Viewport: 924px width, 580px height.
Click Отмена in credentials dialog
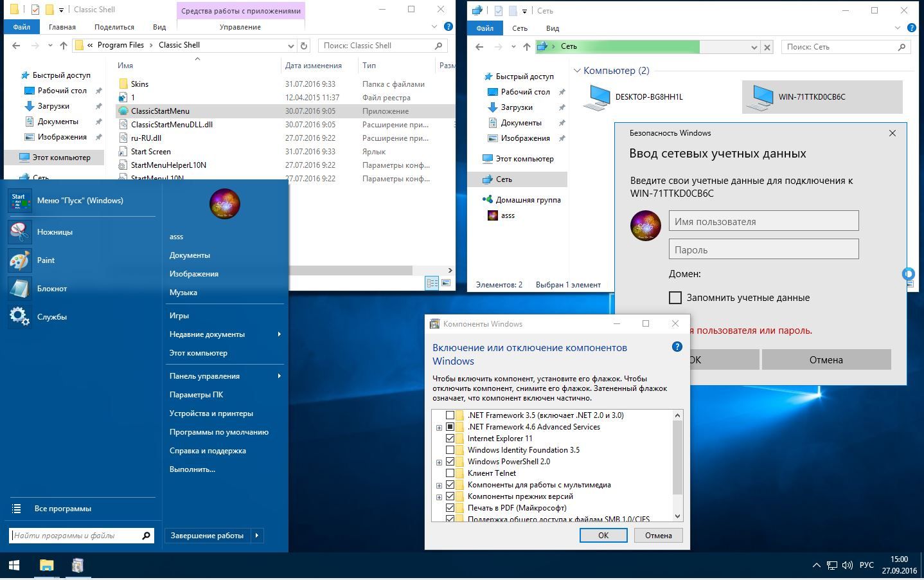pos(826,359)
